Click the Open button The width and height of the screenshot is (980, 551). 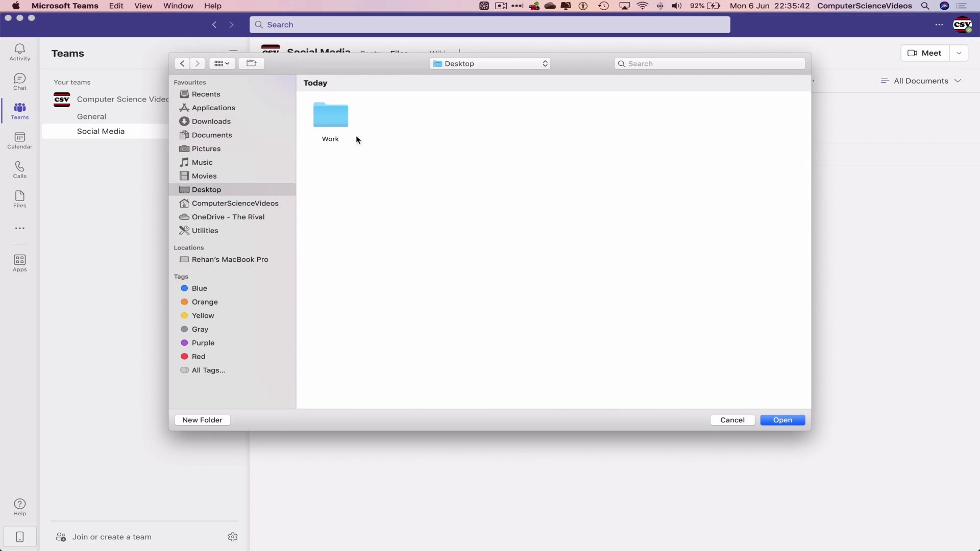coord(782,420)
